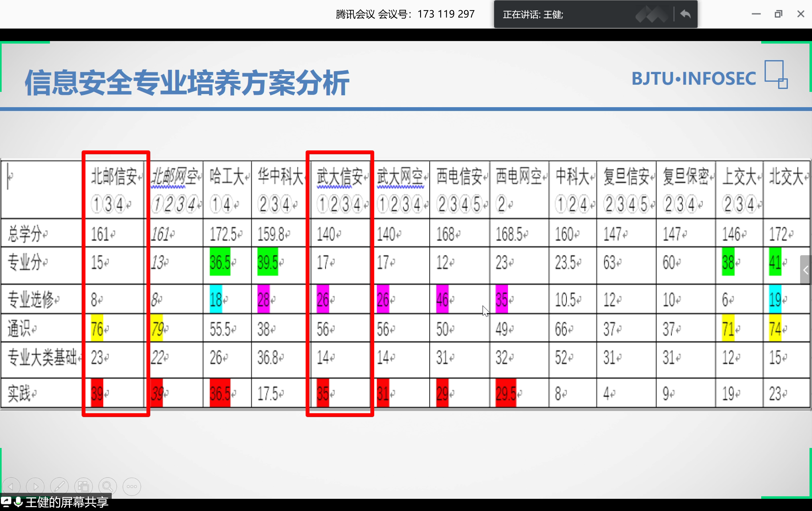Image resolution: width=812 pixels, height=511 pixels.
Task: Restore the meeting window size
Action: [778, 14]
